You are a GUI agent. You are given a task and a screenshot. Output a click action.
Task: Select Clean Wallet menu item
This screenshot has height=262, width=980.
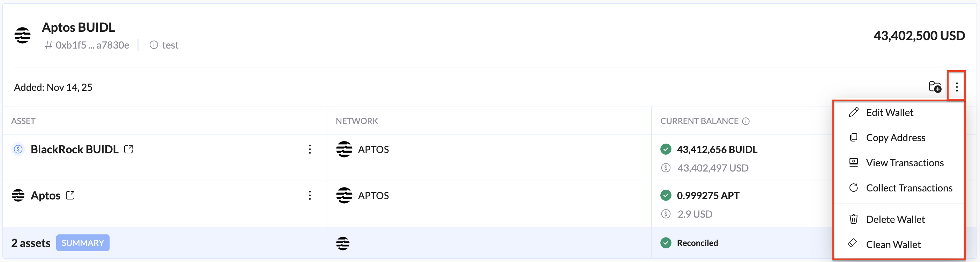tap(893, 245)
